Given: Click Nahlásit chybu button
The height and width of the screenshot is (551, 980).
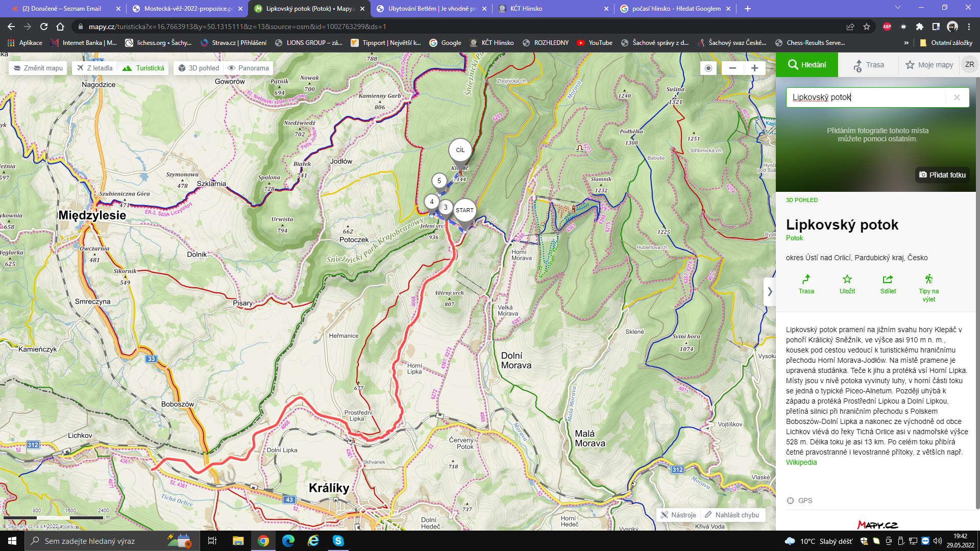Looking at the screenshot, I should (x=732, y=515).
